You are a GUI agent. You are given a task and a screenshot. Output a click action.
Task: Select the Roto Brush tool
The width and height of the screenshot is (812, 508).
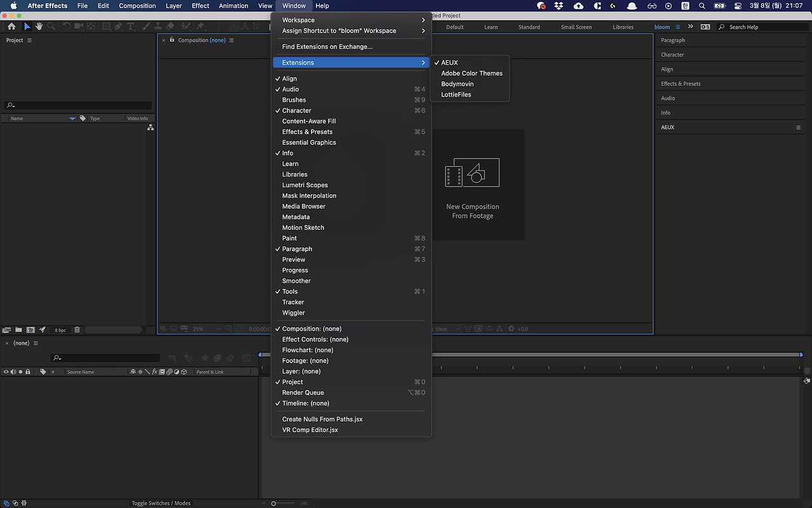tap(186, 27)
